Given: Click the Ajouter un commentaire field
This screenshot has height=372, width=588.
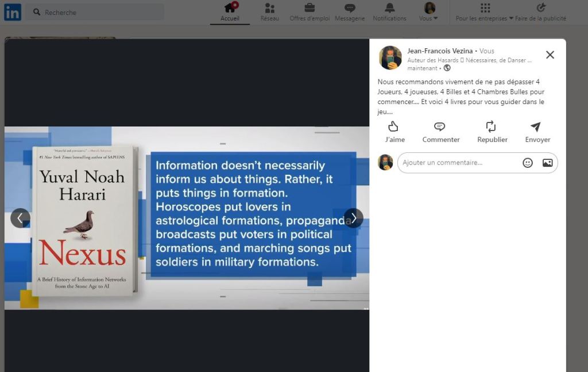Looking at the screenshot, I should [459, 163].
